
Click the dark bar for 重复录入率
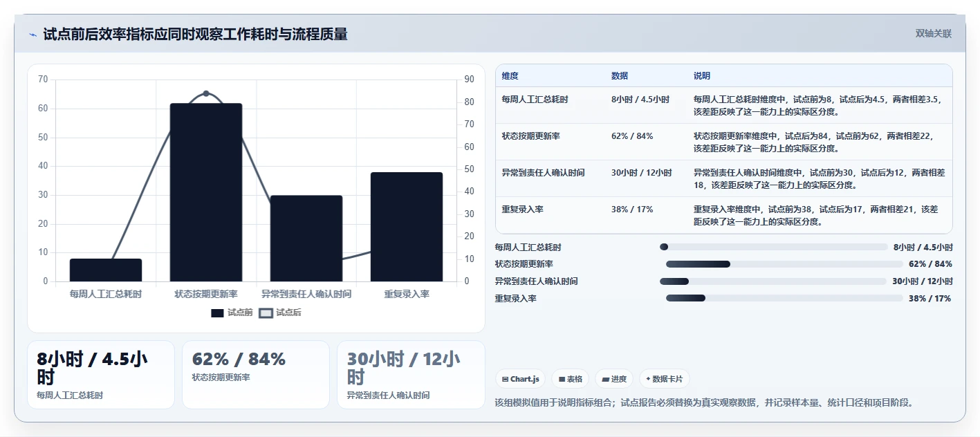click(x=407, y=227)
